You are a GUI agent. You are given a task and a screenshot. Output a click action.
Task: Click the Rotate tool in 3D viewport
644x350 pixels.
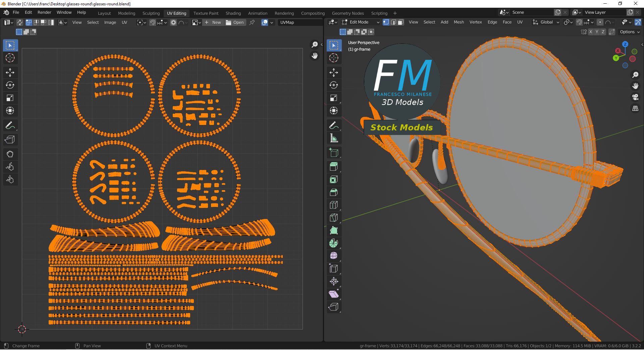pos(334,85)
